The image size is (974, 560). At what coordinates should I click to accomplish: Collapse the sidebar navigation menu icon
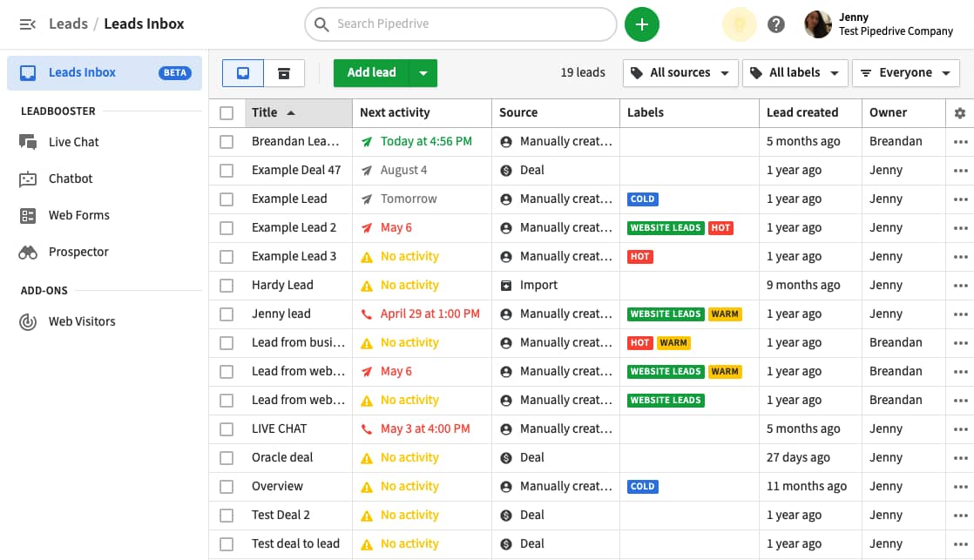[x=27, y=24]
